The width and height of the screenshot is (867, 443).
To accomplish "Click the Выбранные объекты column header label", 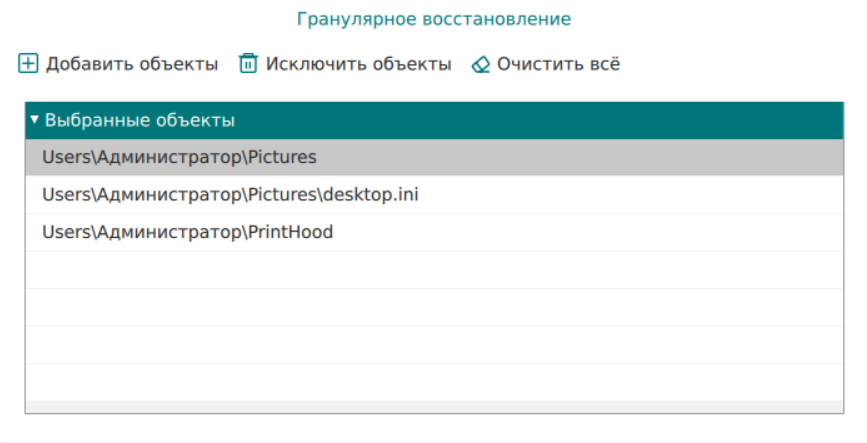I will (x=140, y=120).
